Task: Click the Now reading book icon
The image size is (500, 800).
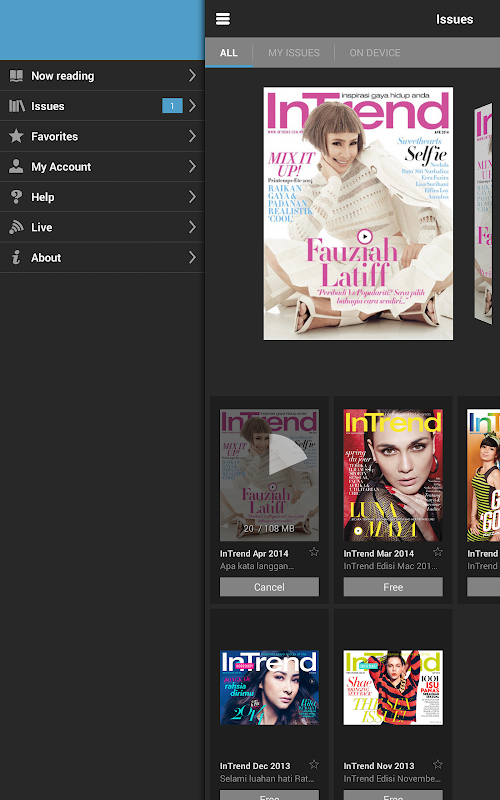Action: click(x=16, y=76)
